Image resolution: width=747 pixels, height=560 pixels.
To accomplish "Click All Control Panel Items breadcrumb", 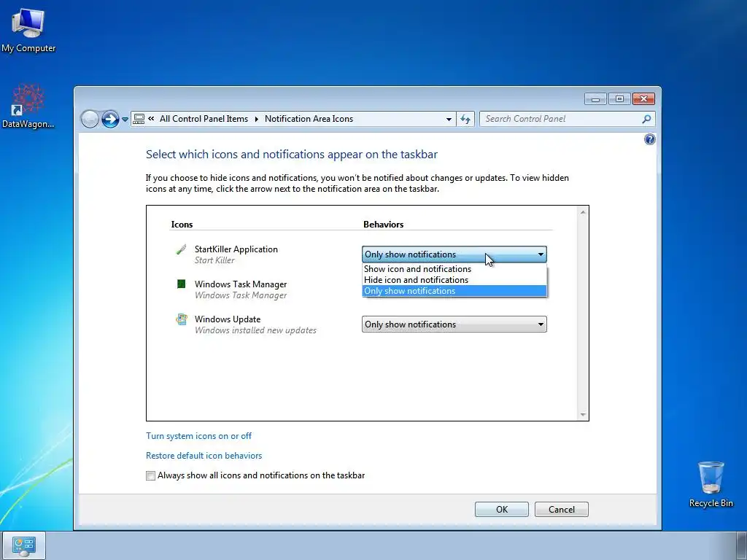I will [x=204, y=119].
